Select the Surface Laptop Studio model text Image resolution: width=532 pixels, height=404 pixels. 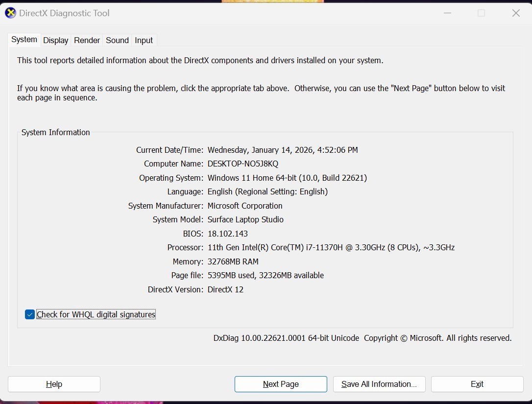[x=245, y=219]
